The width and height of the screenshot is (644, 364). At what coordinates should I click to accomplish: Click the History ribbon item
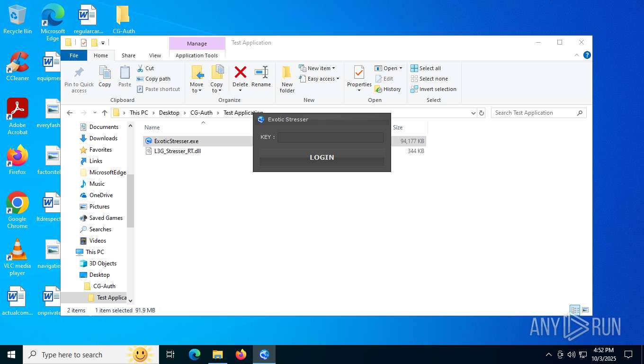pos(387,89)
